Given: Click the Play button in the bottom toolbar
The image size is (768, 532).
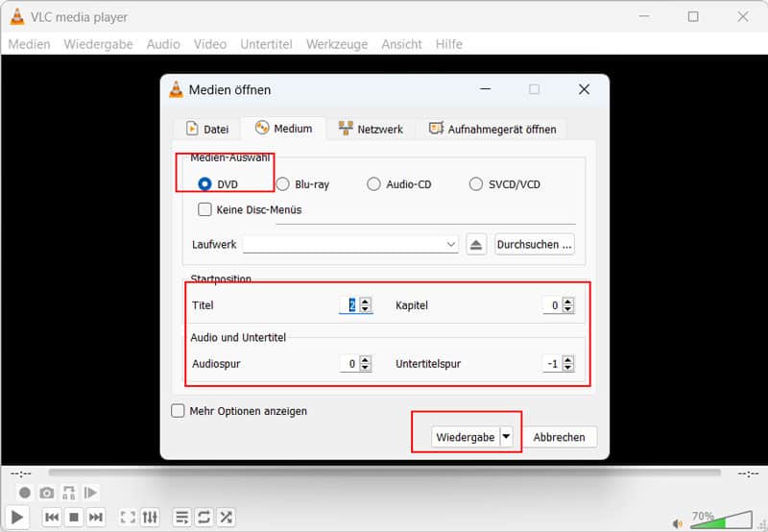Looking at the screenshot, I should 16,517.
